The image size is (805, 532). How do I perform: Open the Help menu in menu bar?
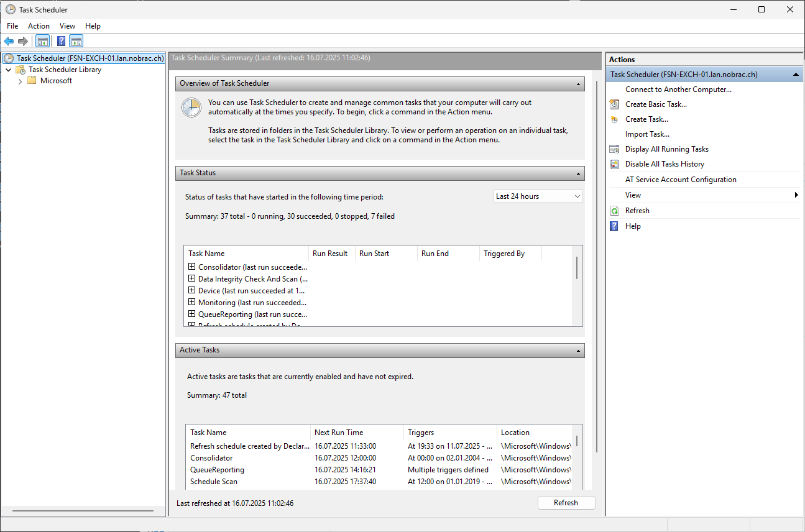click(93, 26)
